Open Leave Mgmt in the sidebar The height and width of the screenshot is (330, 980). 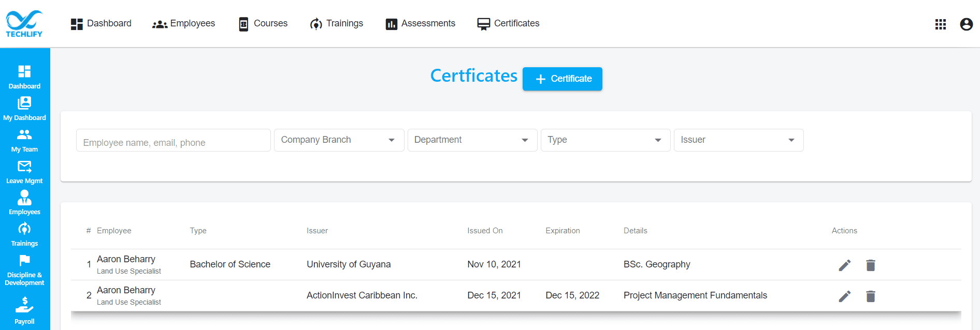24,172
